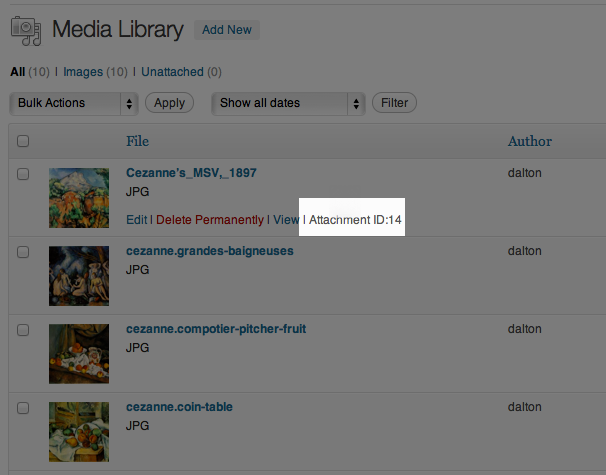Viewport: 606px width, 475px height.
Task: Click the coin-table painting thumbnail
Action: pyautogui.click(x=79, y=431)
